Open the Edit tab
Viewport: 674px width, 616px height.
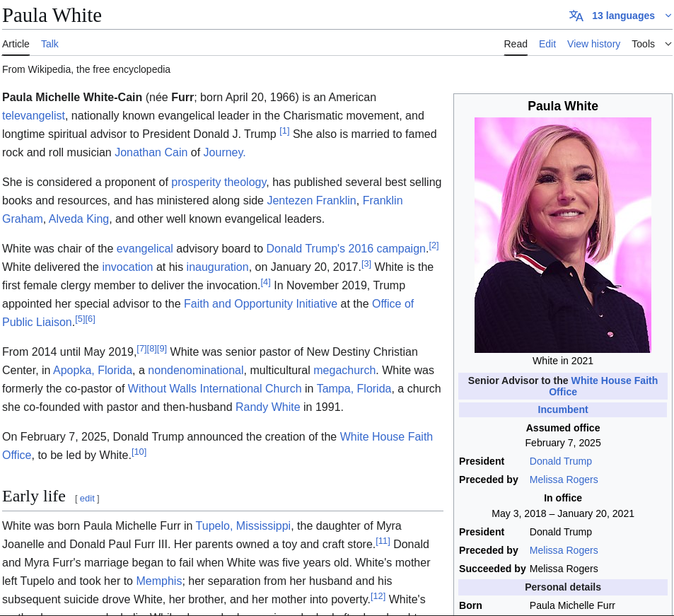[x=547, y=44]
